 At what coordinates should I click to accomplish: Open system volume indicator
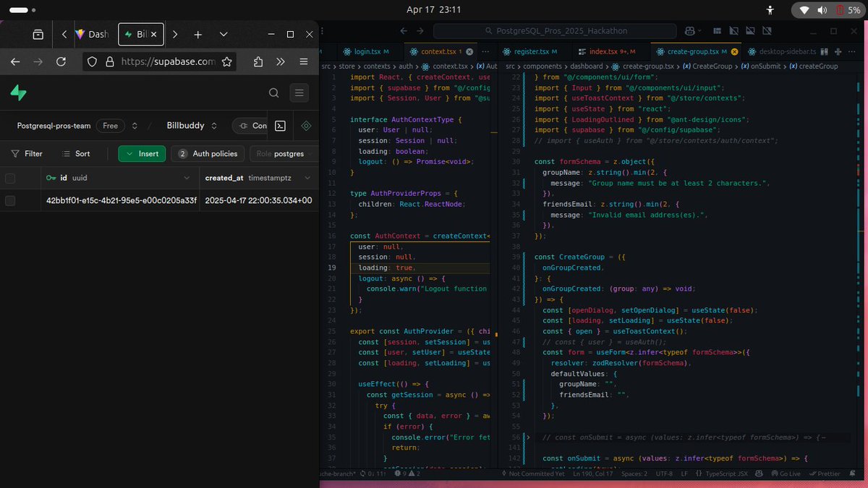pos(822,10)
